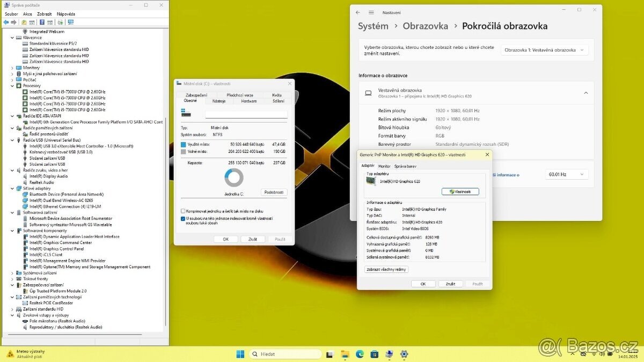This screenshot has width=644, height=362.
Task: Open the Settings navigation hamburger menu
Action: coord(371,12)
